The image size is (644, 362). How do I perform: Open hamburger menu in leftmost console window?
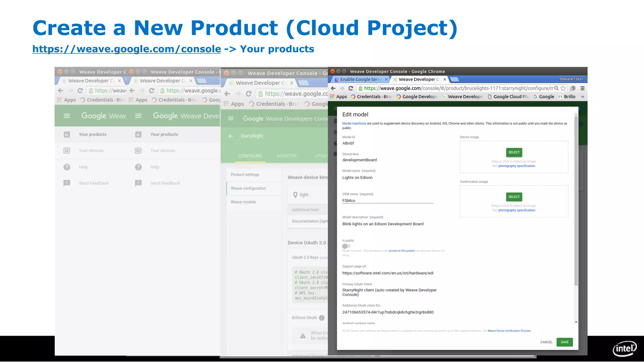coord(67,116)
